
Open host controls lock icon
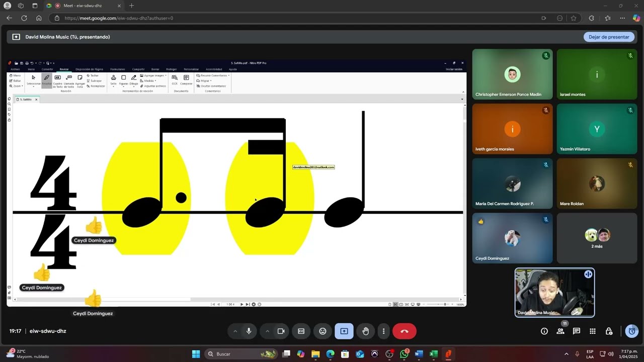609,331
